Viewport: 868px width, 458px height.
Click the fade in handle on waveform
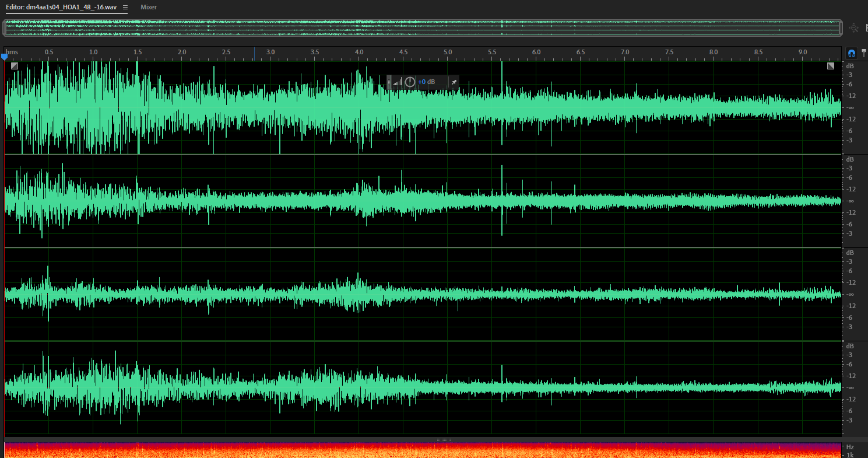coord(15,66)
